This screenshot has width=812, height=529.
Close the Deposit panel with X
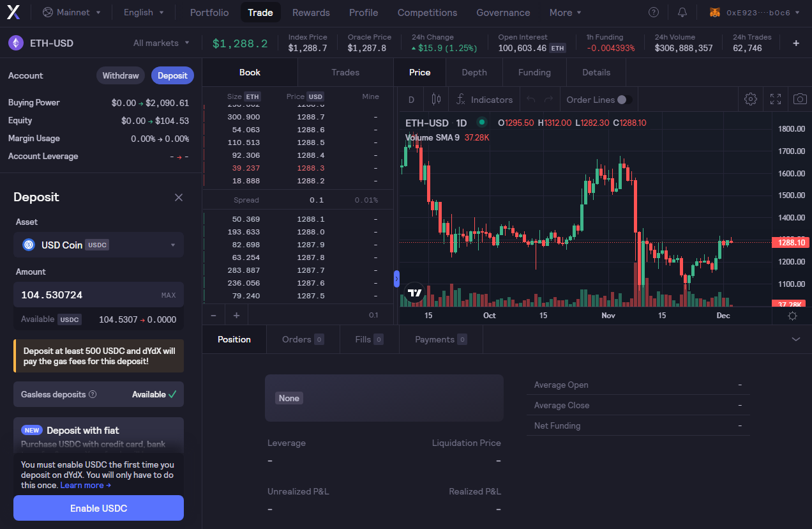point(179,197)
